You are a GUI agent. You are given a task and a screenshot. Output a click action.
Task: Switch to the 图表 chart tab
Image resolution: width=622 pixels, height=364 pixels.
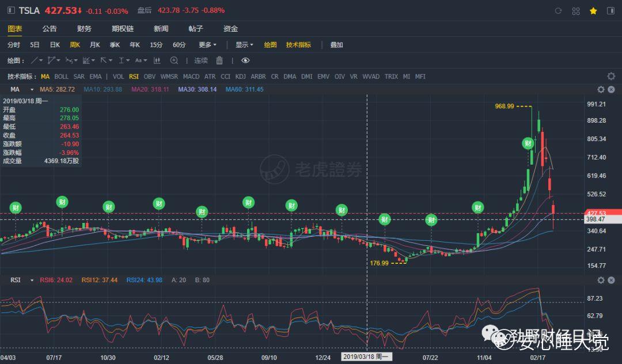[15, 29]
